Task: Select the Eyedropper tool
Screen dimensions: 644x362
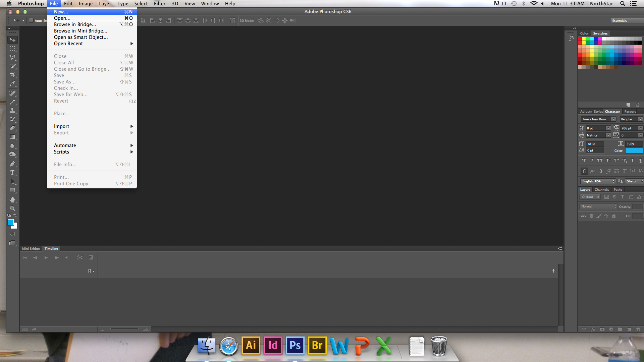Action: tap(12, 83)
